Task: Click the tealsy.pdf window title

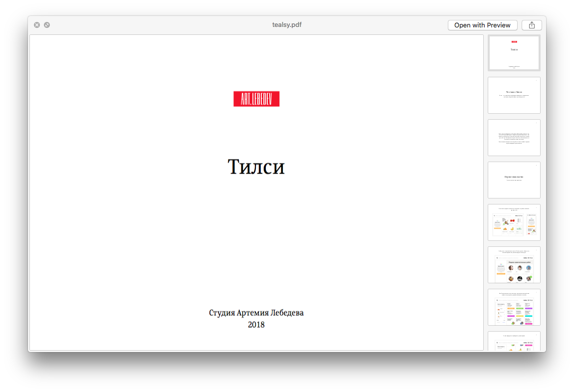Action: coord(287,25)
